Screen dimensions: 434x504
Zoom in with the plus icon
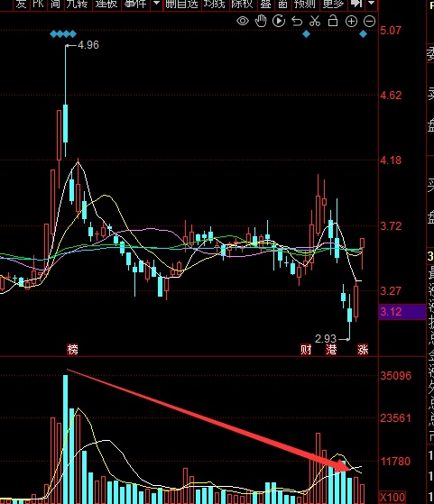tap(351, 22)
